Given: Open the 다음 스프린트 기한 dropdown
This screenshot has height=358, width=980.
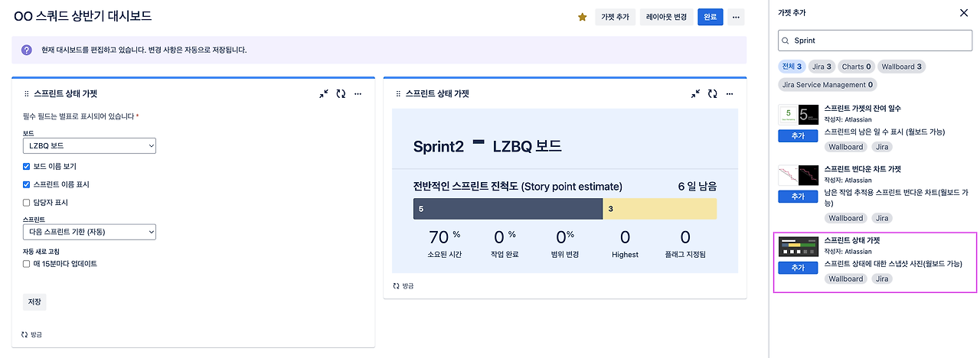Looking at the screenshot, I should pos(90,231).
